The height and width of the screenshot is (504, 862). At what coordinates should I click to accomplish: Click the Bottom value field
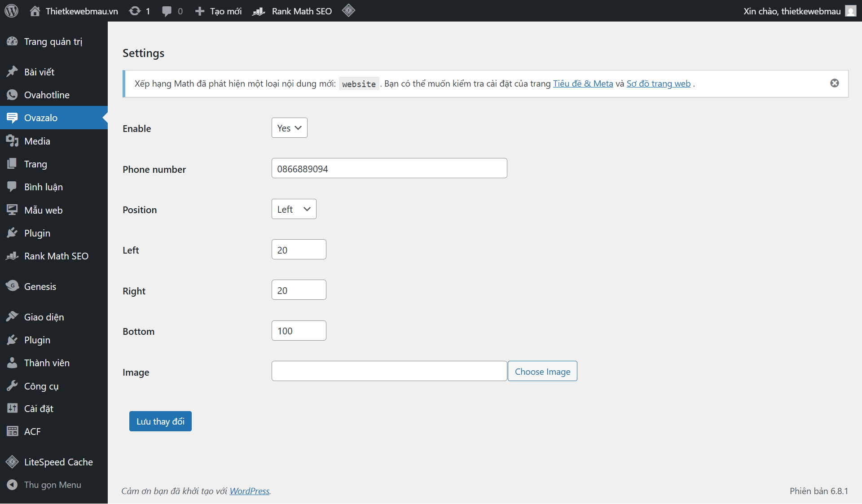pos(299,331)
